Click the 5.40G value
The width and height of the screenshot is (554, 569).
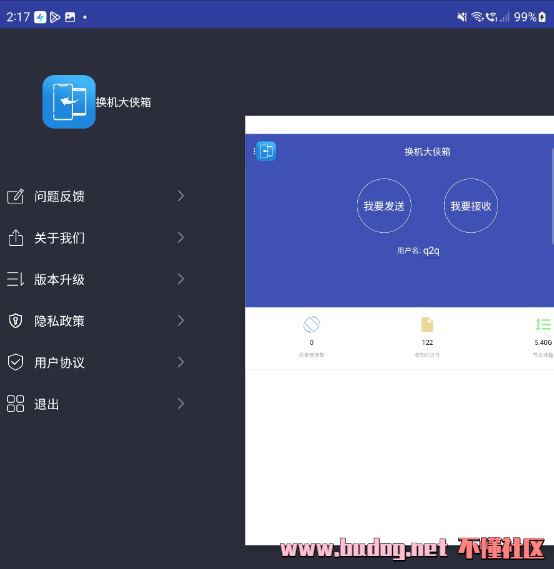point(543,343)
